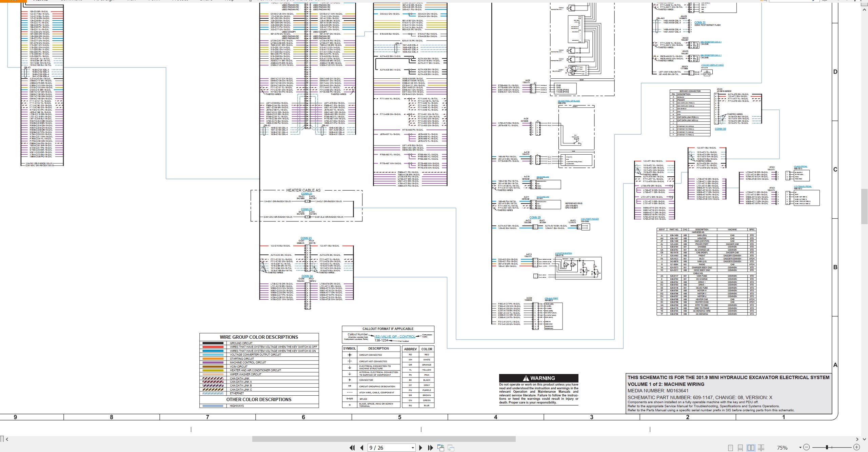Screen dimensions: 868x452
Task: Click the OTHER COLOR DESCRIPTIONS heading
Action: click(x=259, y=399)
